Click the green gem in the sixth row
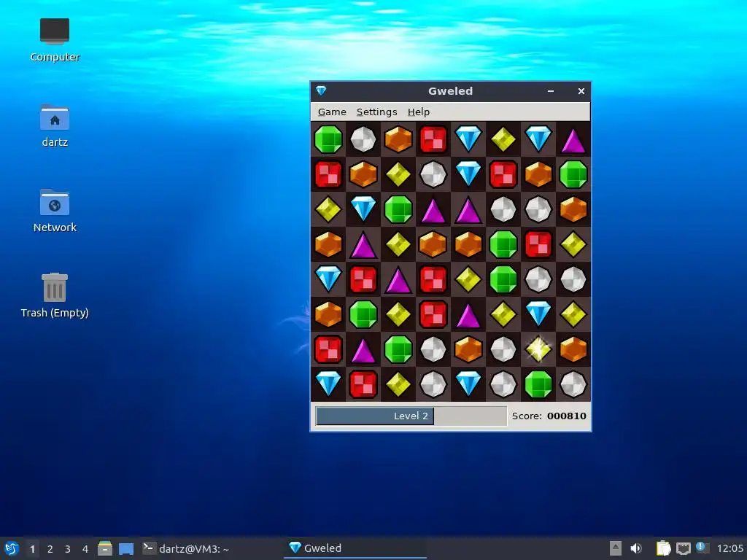Viewport: 747px width, 560px height. click(x=363, y=314)
